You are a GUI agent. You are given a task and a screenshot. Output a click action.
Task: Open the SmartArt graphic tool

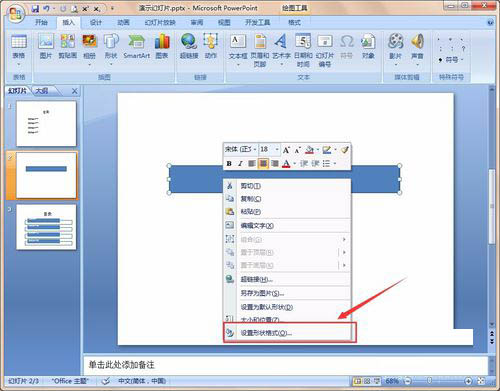tap(136, 47)
